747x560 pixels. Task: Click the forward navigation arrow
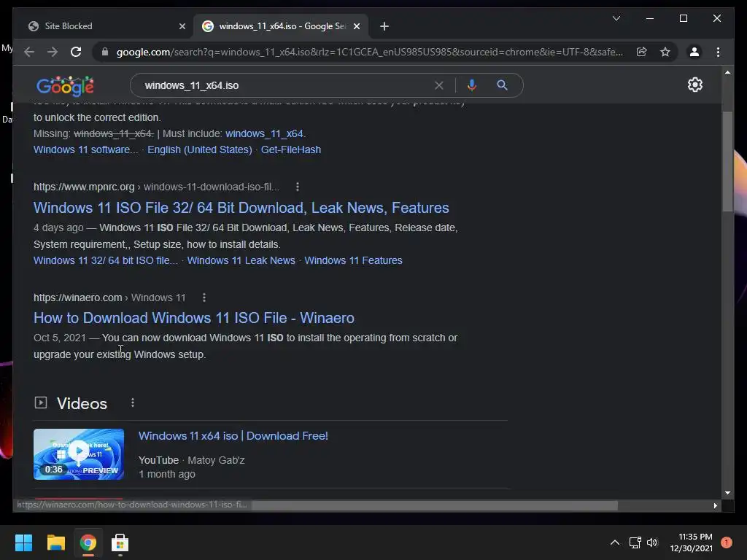pos(53,52)
